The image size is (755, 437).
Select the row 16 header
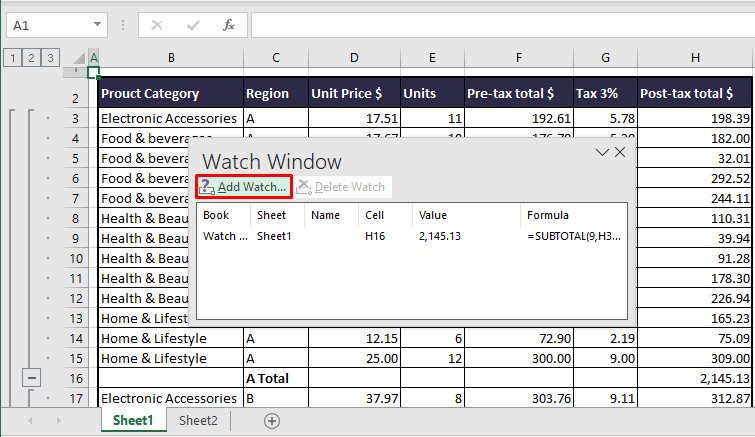click(x=76, y=378)
